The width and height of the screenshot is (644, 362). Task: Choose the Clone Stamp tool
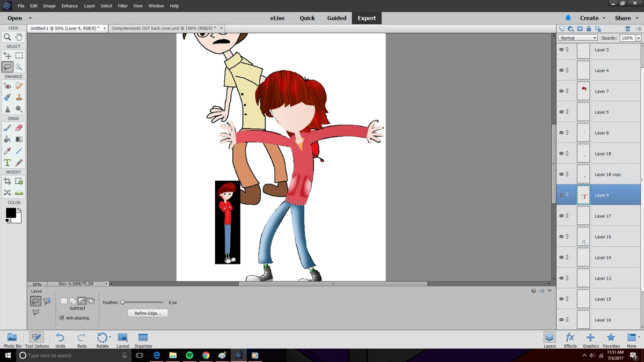pyautogui.click(x=19, y=98)
